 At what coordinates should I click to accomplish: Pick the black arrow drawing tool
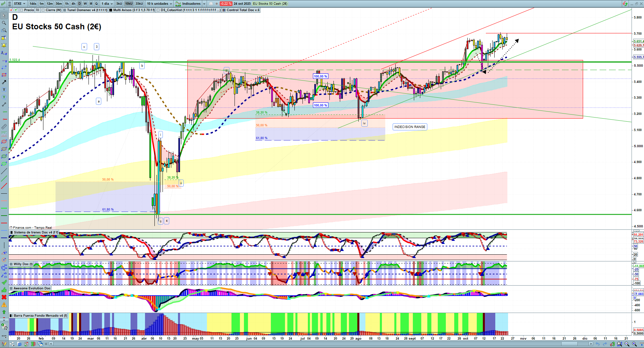tap(4, 82)
